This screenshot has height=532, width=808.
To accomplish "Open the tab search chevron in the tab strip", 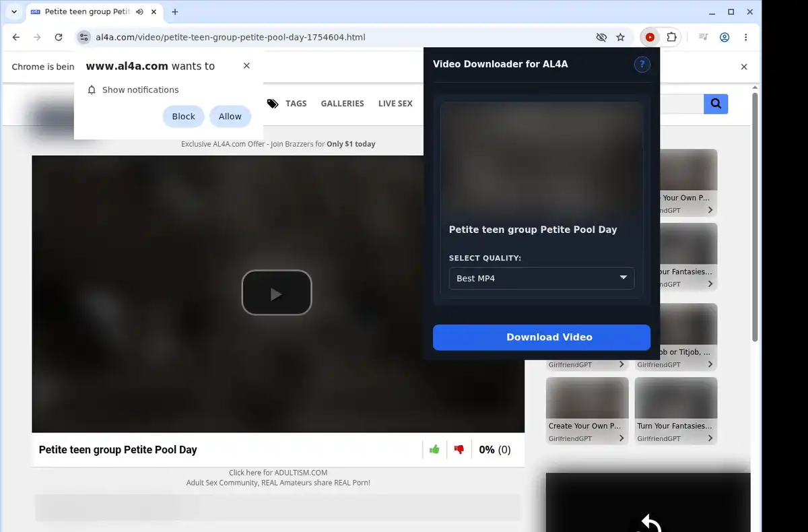I will point(14,12).
